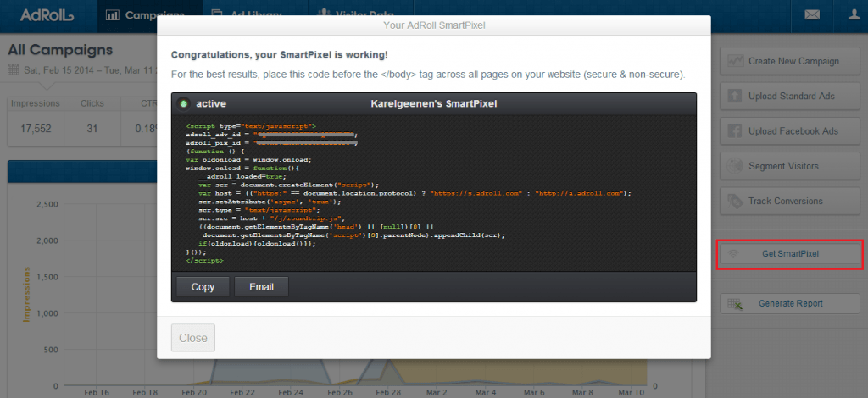The image size is (868, 398).
Task: Click the Clicks column header
Action: [x=92, y=102]
